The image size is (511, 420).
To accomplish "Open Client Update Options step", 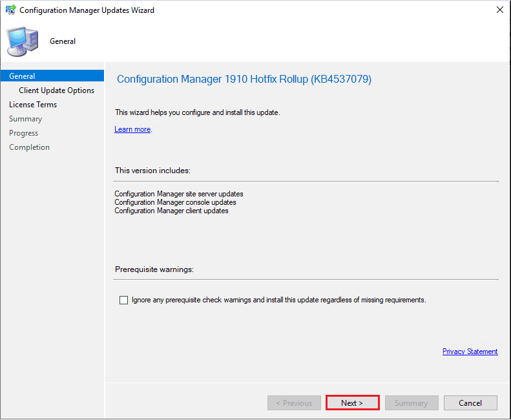I will 56,90.
